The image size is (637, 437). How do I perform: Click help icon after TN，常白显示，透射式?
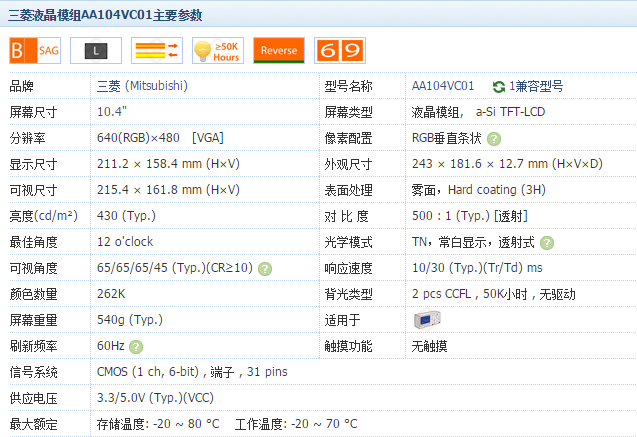(x=547, y=243)
